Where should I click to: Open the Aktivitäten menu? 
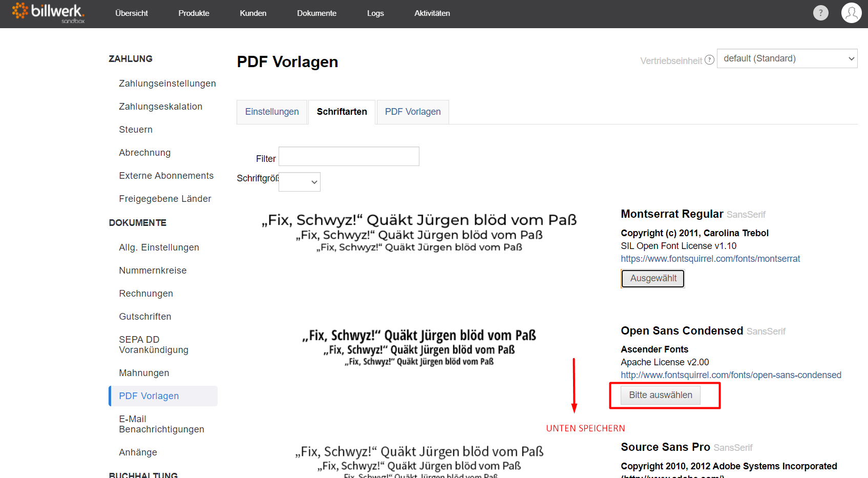432,13
